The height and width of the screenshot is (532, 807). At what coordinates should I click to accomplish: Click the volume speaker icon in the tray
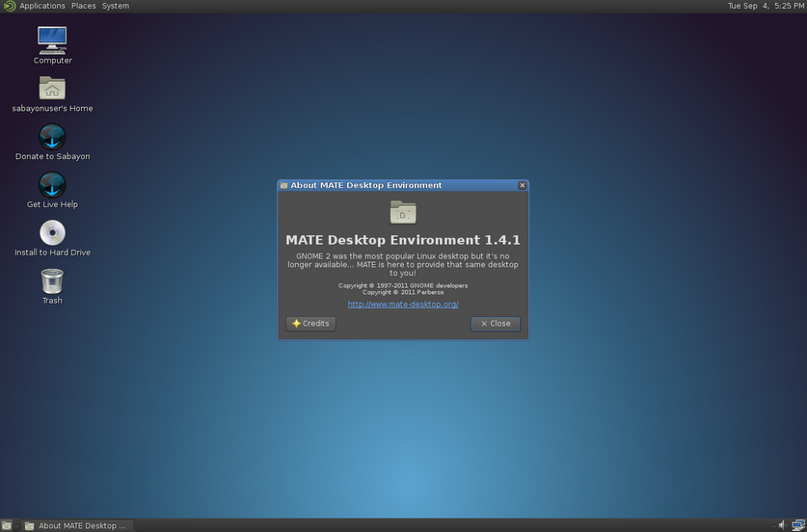781,525
